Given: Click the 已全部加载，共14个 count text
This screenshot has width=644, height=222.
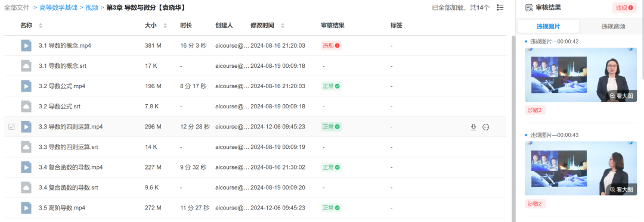Looking at the screenshot, I should pyautogui.click(x=461, y=7).
